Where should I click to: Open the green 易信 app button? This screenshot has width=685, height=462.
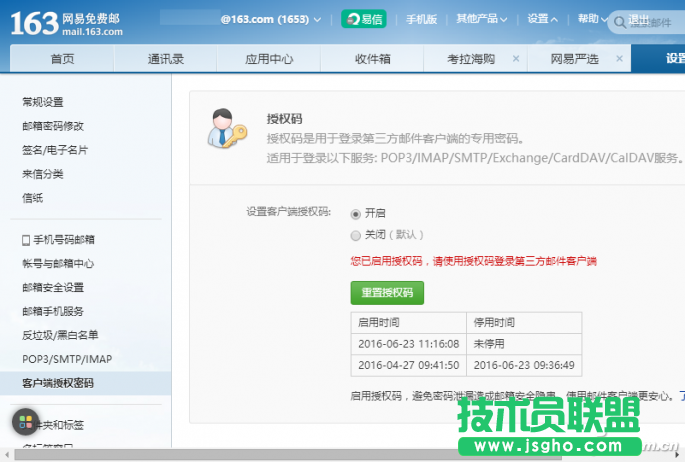[363, 19]
